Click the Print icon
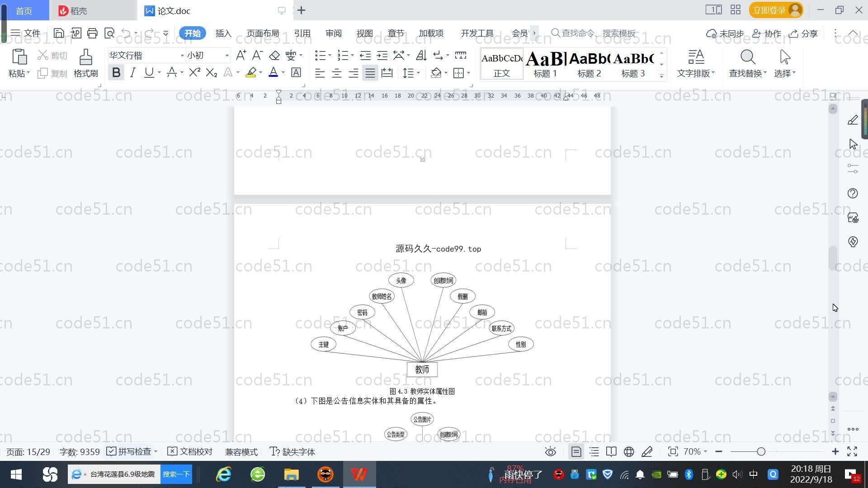 pos(92,33)
